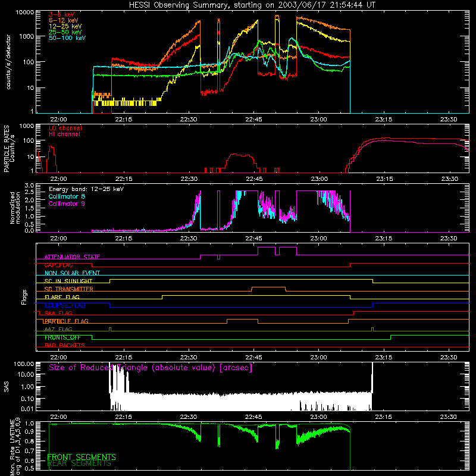
Task: Click 23:30 time label under SAS panel
Action: 449,417
